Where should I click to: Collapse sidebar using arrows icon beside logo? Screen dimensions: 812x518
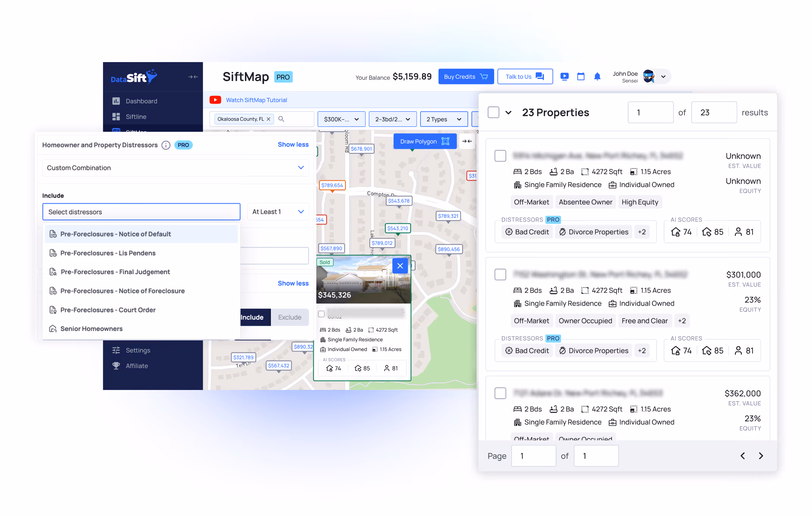click(x=193, y=77)
